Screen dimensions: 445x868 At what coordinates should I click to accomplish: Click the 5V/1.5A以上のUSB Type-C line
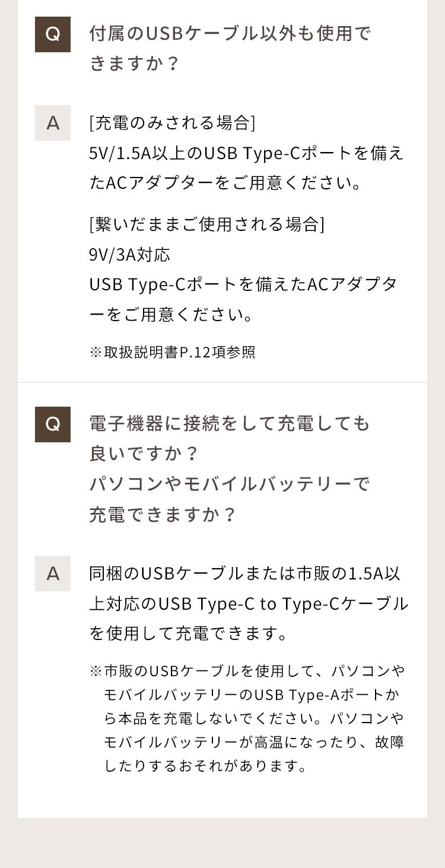(x=246, y=153)
